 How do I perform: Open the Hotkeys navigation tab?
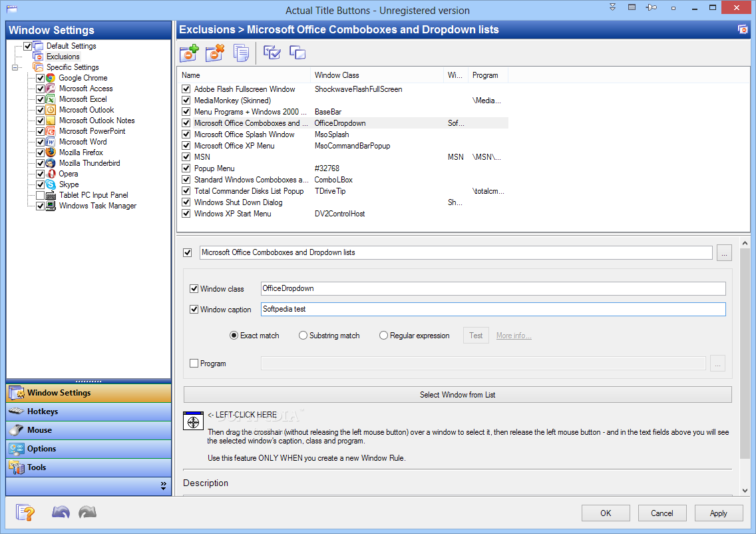(89, 411)
